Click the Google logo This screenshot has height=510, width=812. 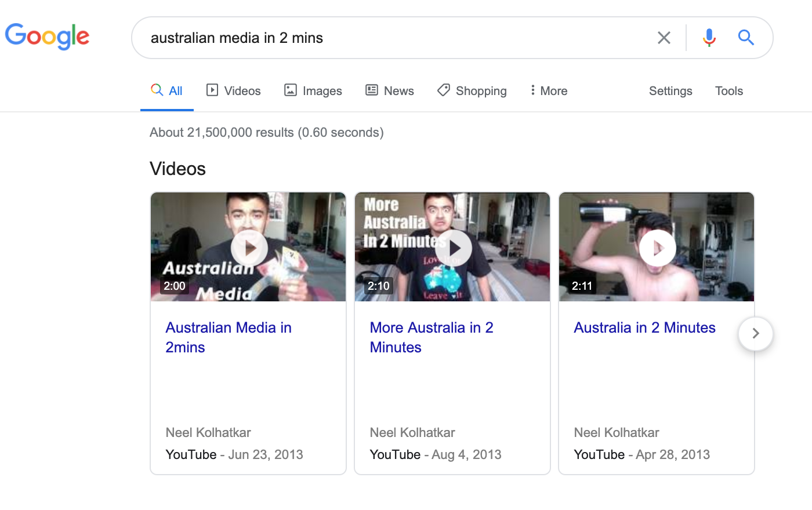tap(48, 37)
